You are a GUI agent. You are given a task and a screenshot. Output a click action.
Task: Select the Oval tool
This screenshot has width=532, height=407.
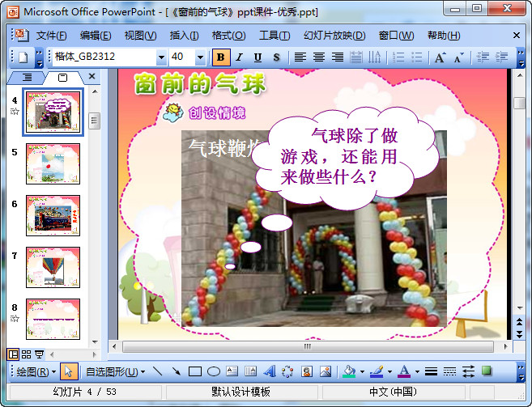214,371
